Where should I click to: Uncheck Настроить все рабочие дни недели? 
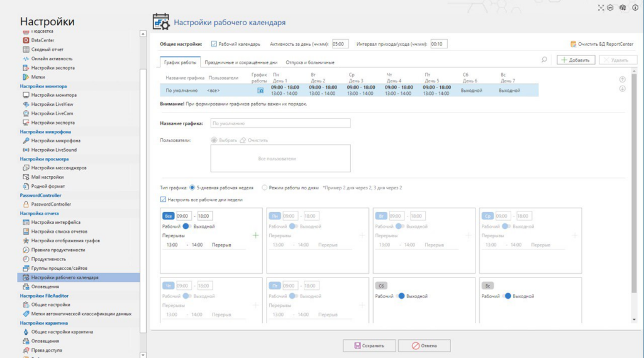pyautogui.click(x=164, y=199)
